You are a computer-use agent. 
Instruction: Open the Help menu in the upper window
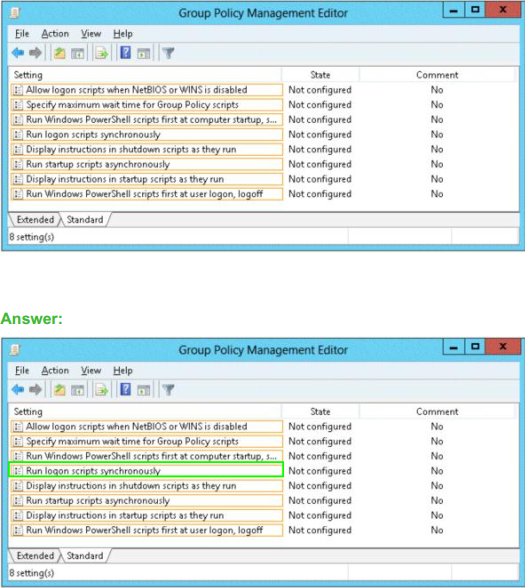coord(123,34)
